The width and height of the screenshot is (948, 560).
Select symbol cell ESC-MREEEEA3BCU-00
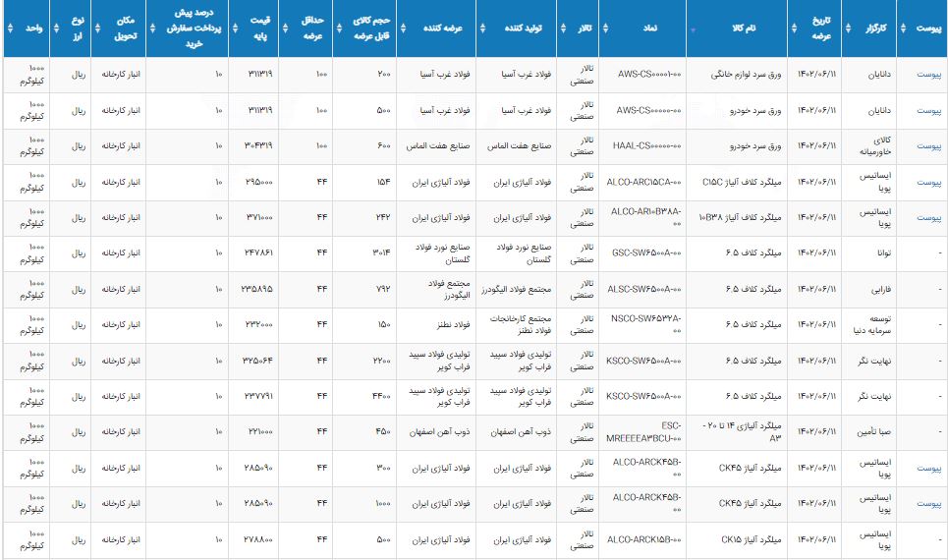click(x=643, y=432)
